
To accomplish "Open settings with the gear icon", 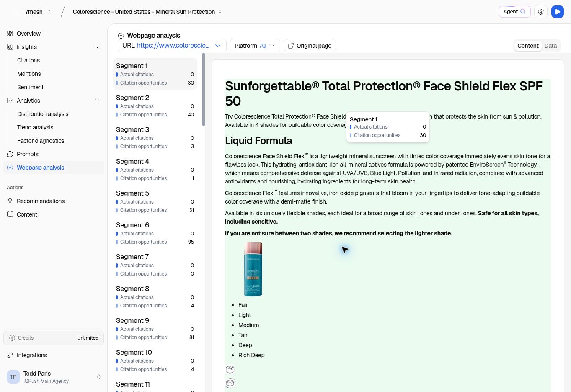I will point(541,12).
